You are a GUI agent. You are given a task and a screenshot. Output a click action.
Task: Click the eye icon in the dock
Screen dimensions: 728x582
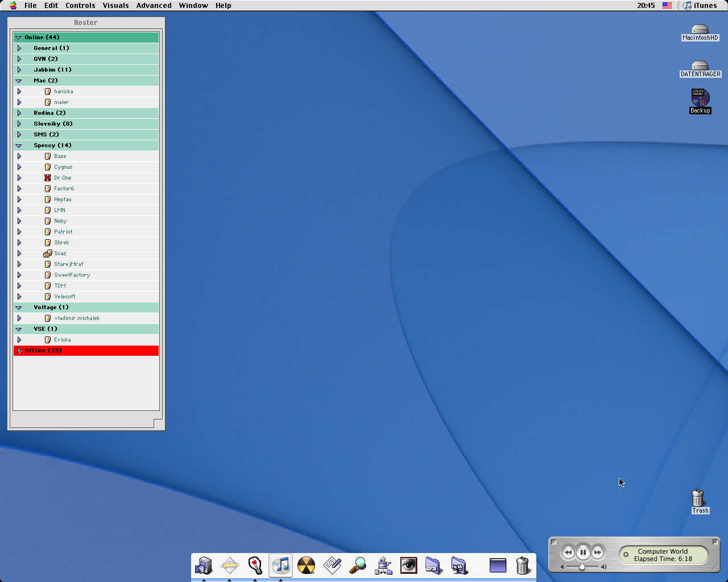pos(408,566)
